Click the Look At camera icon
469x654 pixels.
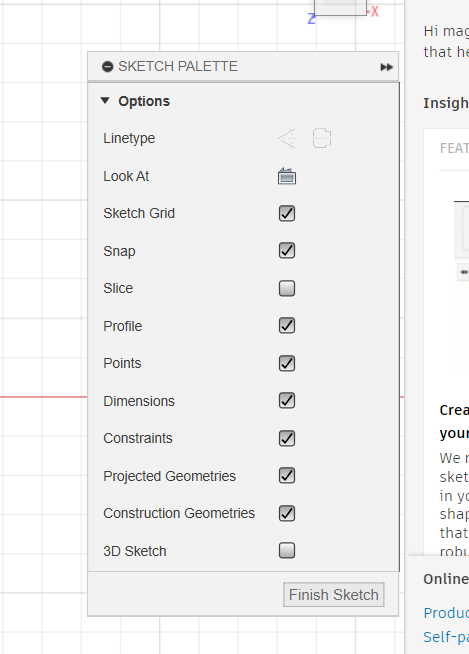tap(287, 176)
